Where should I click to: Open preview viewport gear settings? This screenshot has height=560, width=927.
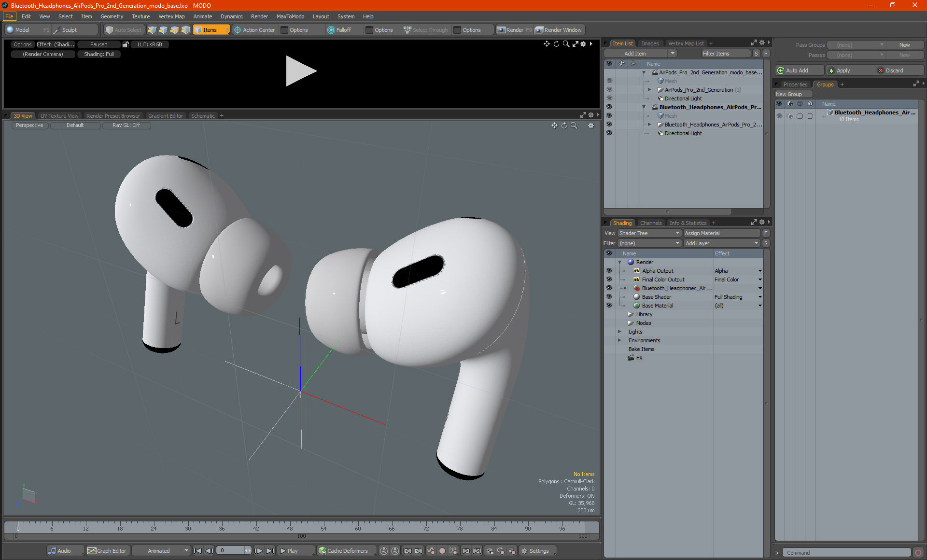583,44
